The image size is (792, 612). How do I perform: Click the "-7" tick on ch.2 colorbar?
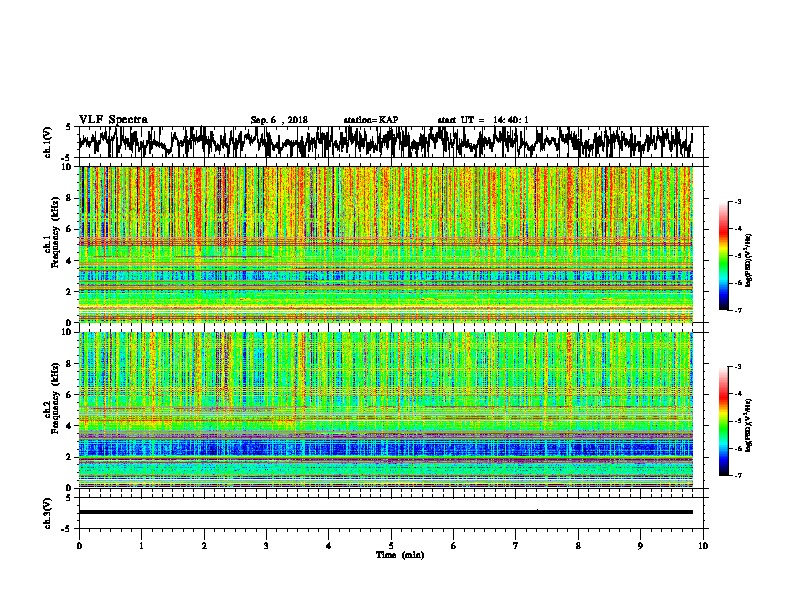738,475
